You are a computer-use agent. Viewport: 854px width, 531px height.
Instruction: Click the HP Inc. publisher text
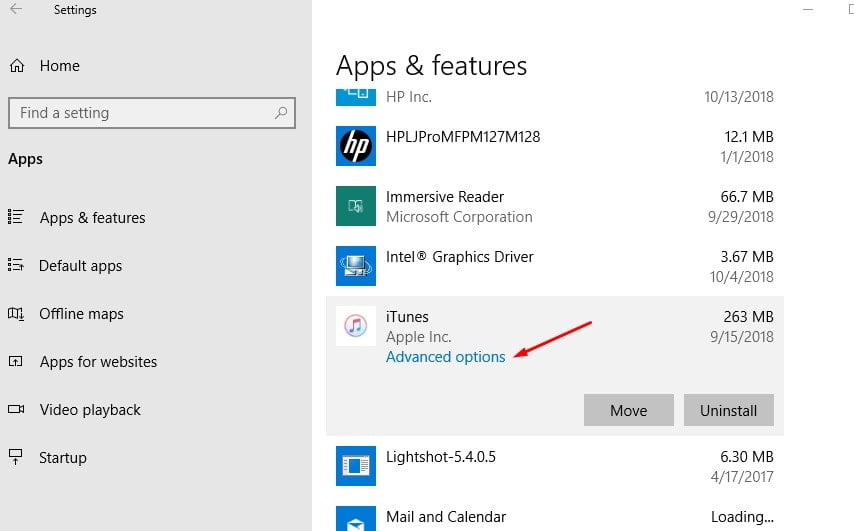tap(409, 97)
